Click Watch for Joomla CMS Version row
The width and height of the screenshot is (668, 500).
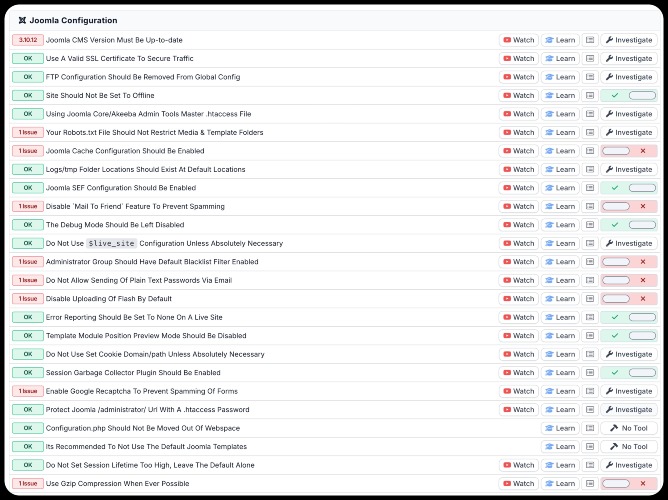click(x=518, y=40)
